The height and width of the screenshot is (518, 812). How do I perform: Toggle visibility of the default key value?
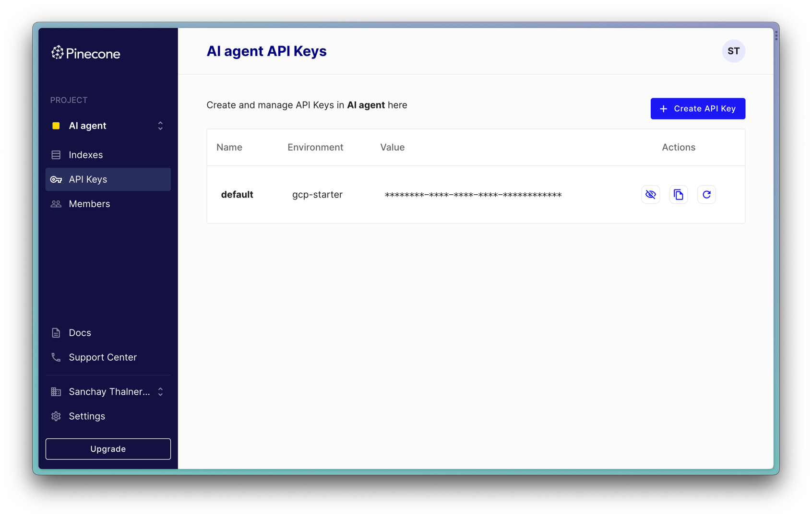(x=651, y=195)
